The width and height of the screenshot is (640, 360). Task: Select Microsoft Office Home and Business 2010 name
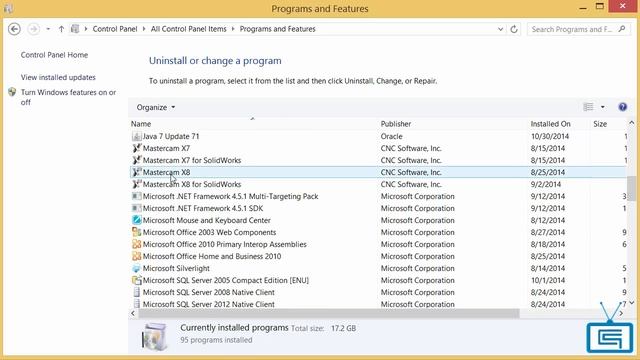tap(212, 256)
